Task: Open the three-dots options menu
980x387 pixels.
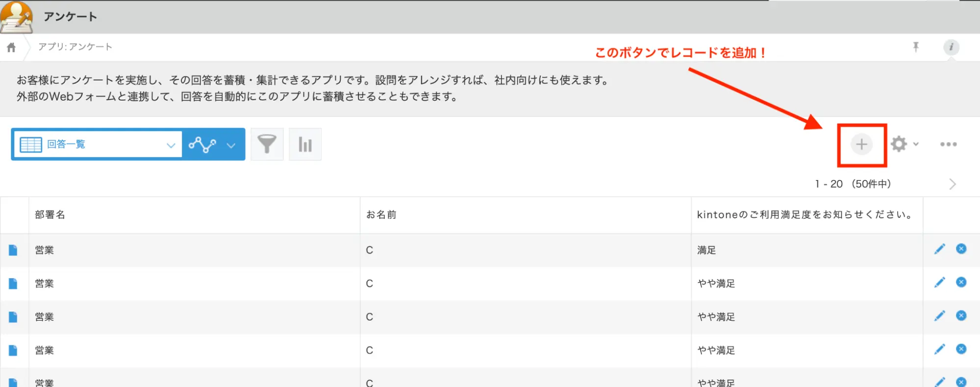Action: tap(948, 144)
